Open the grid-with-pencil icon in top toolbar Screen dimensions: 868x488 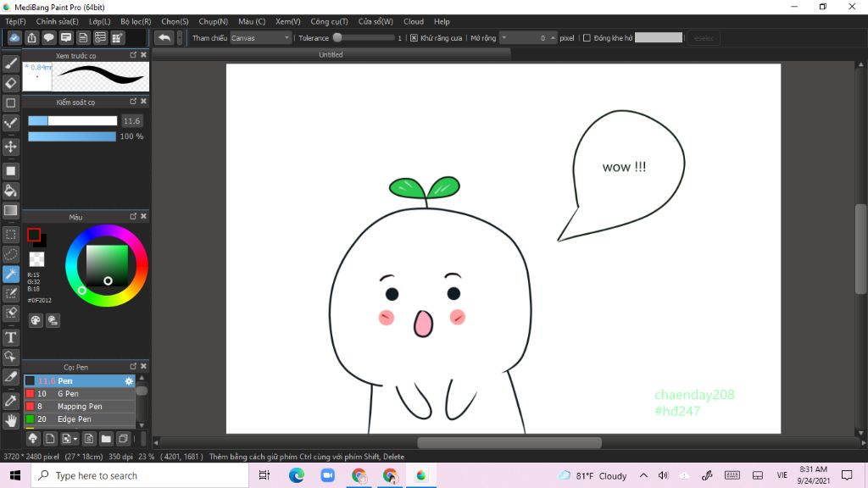pyautogui.click(x=117, y=37)
